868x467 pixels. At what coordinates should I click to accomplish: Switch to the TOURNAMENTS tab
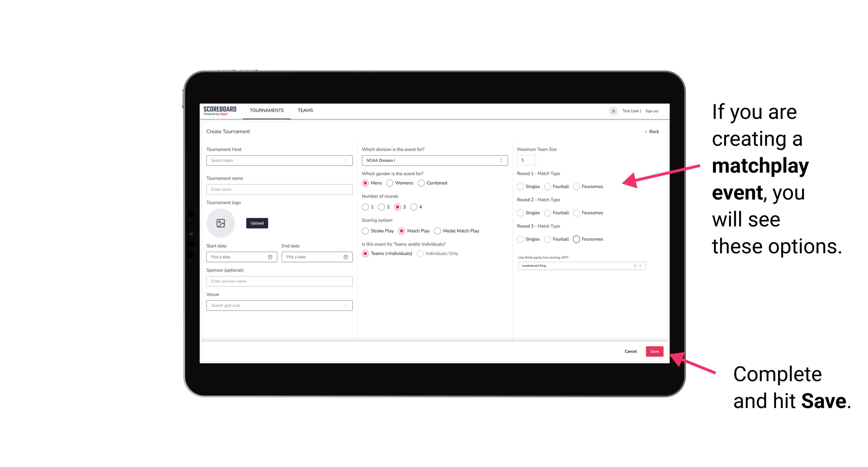(x=266, y=110)
